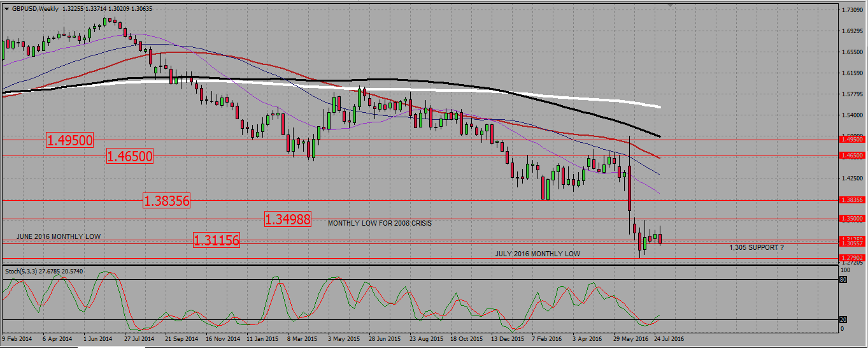
Task: Click the Stoch(5,3,3) indicator title
Action: [x=23, y=271]
